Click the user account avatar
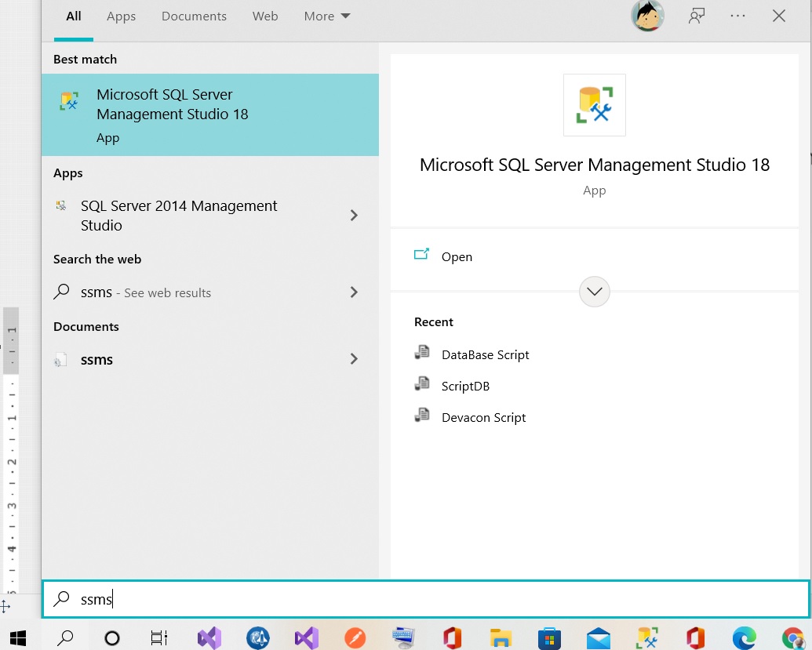The image size is (812, 650). (647, 16)
